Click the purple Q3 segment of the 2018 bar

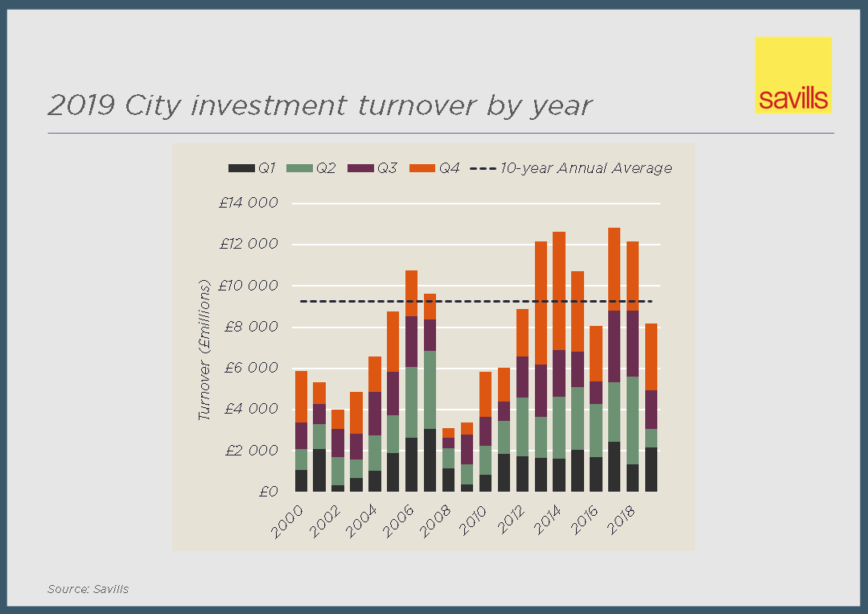coord(632,344)
